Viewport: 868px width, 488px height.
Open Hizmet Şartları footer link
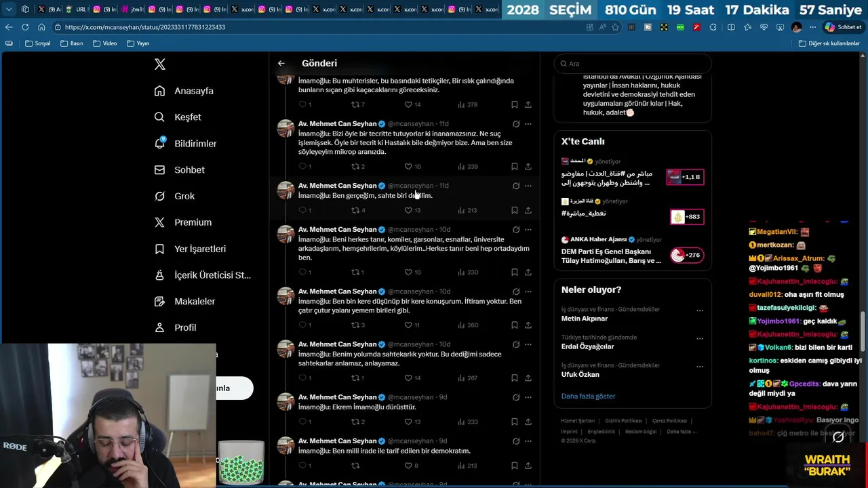click(578, 421)
